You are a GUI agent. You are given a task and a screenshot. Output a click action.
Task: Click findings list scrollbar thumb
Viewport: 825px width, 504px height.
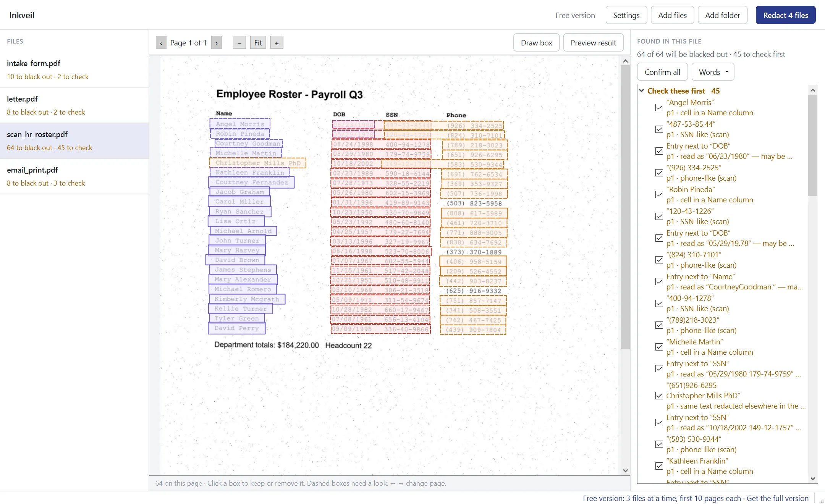tap(813, 145)
